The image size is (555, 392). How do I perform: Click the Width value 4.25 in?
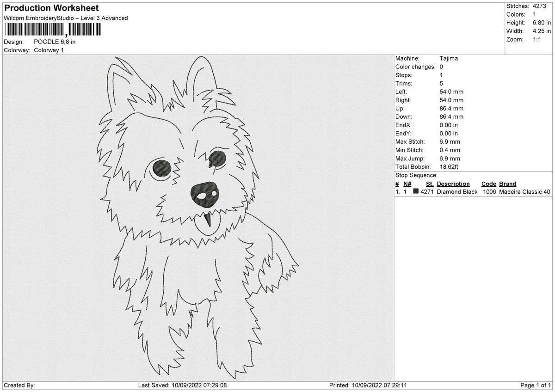click(542, 31)
